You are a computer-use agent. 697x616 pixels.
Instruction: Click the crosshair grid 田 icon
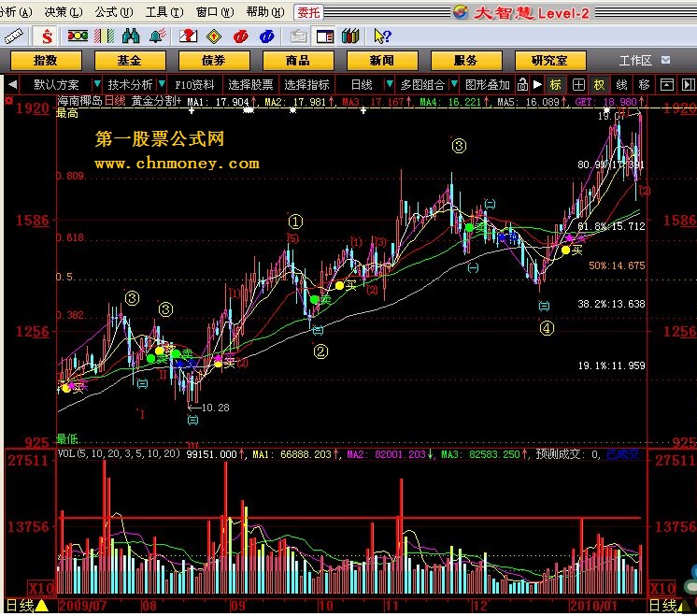click(x=578, y=84)
